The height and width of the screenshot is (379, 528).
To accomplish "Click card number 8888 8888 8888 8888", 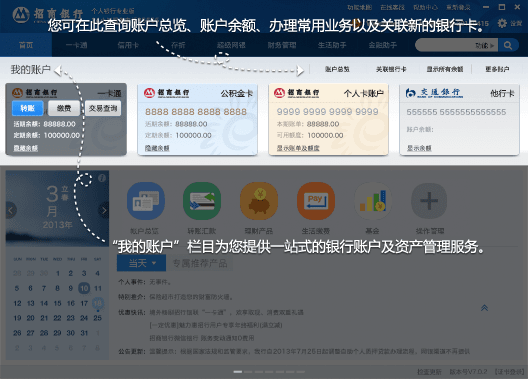I will tap(196, 112).
